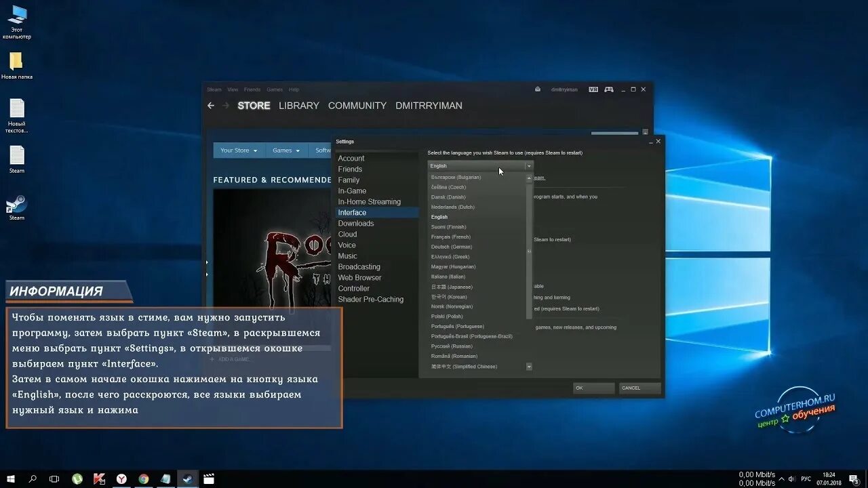This screenshot has height=488, width=868.
Task: Click the Steam back navigation arrow
Action: click(211, 106)
